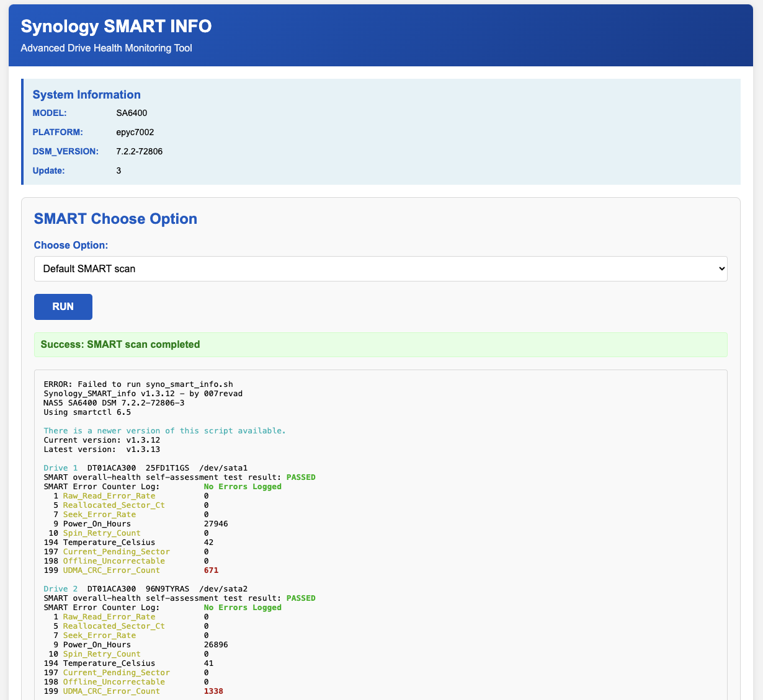Click Drive 1 "Seek_Error_Rate" attribute

click(x=99, y=515)
